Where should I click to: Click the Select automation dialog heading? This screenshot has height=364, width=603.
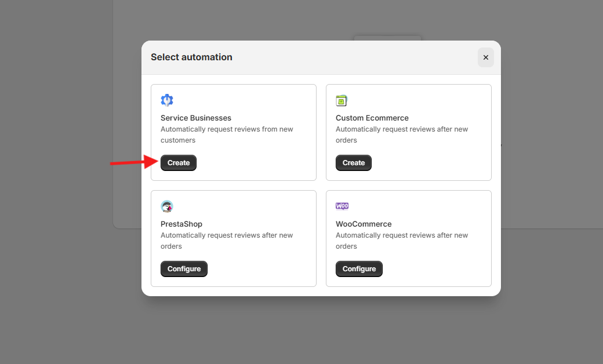point(191,57)
